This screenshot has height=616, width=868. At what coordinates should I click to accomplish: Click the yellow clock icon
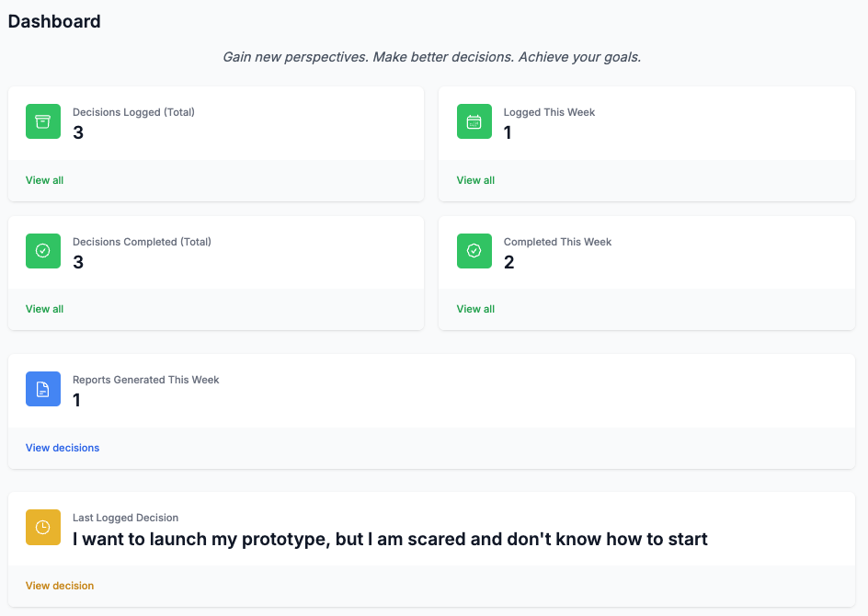click(x=42, y=527)
